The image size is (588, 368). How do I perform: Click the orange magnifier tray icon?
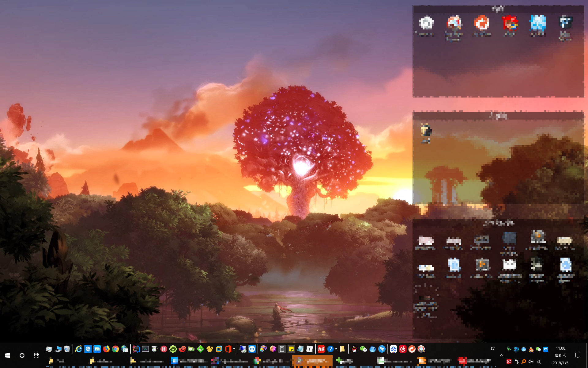524,362
